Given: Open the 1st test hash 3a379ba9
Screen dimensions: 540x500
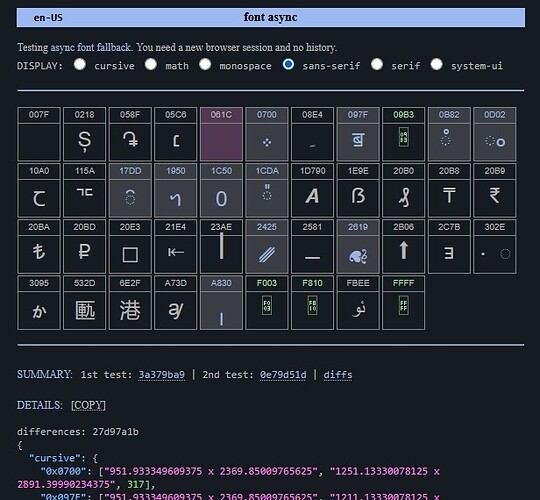Looking at the screenshot, I should click(161, 375).
